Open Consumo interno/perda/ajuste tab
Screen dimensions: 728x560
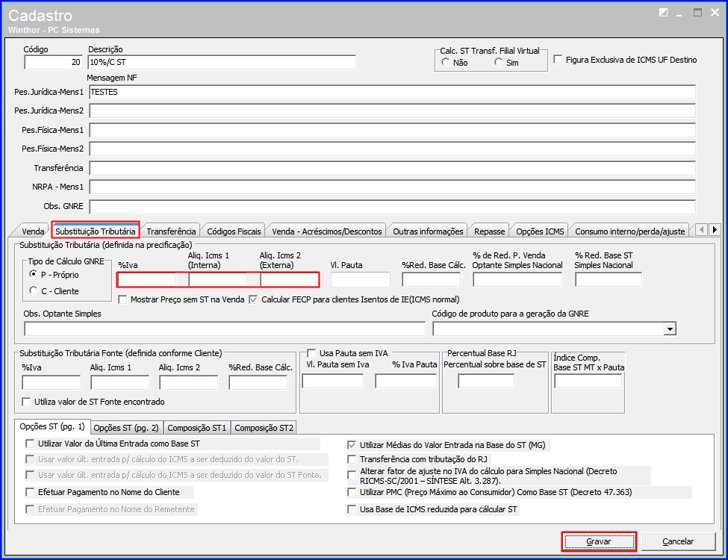[x=630, y=231]
